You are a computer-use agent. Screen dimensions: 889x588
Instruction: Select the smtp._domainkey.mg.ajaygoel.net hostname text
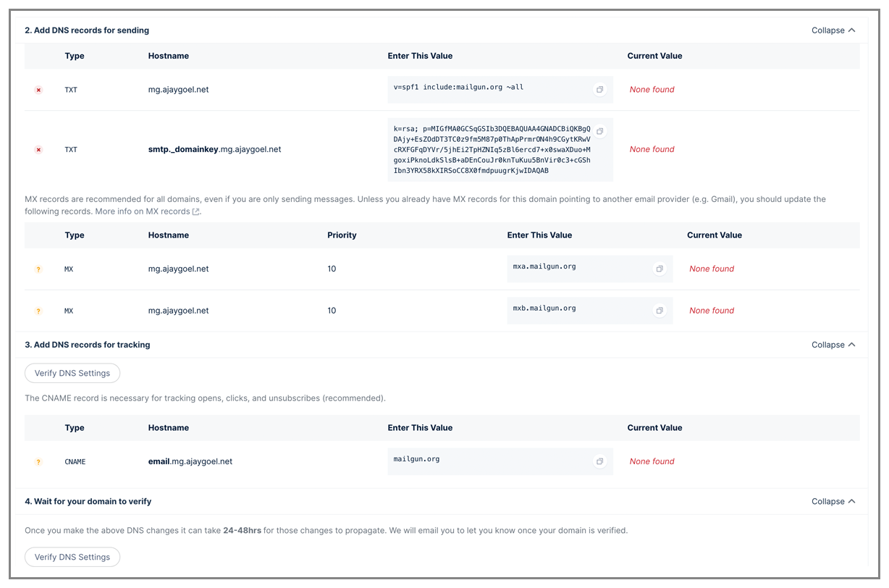click(x=214, y=149)
